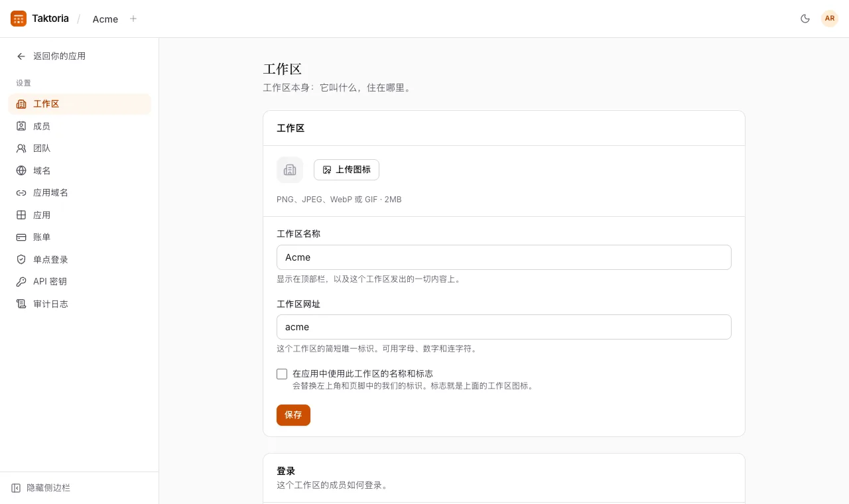Click the 账单 credit card icon in sidebar
The height and width of the screenshot is (504, 849).
(21, 237)
